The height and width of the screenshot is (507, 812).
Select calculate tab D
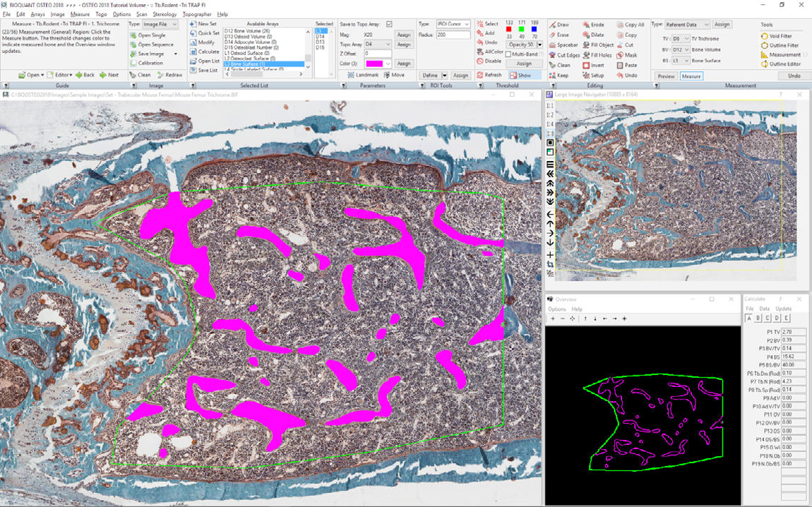point(777,318)
